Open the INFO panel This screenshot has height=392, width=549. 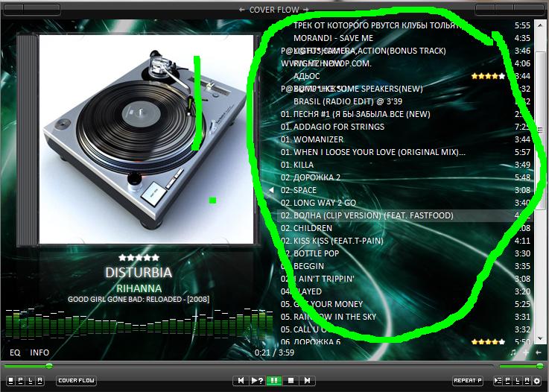[x=39, y=353]
